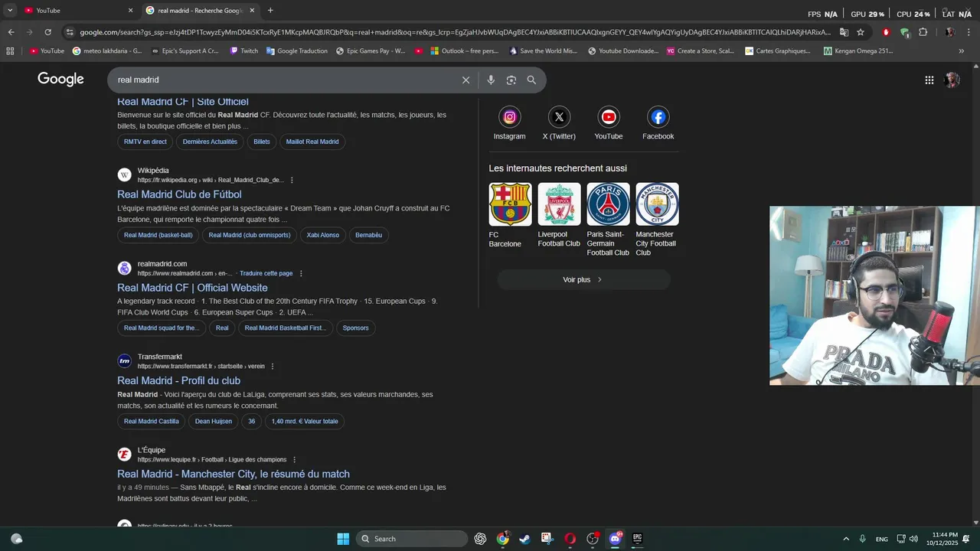Open the Google account profile picture
The width and height of the screenshot is (980, 551).
click(952, 80)
